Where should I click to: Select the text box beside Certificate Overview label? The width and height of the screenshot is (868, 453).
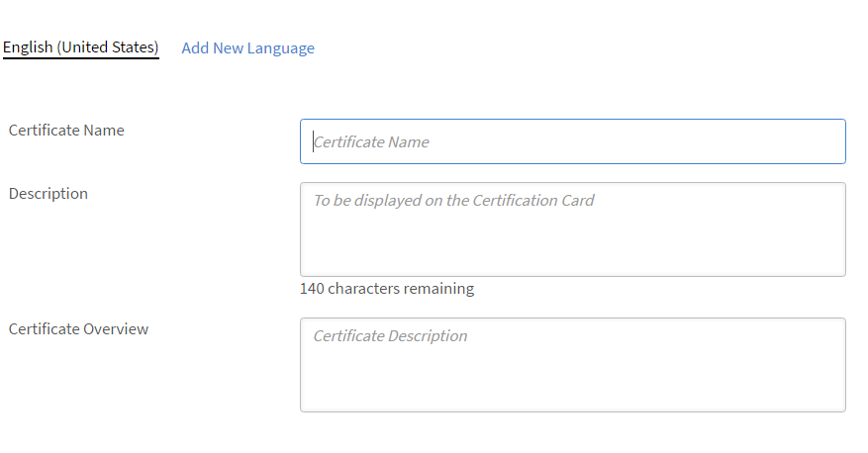(x=573, y=365)
